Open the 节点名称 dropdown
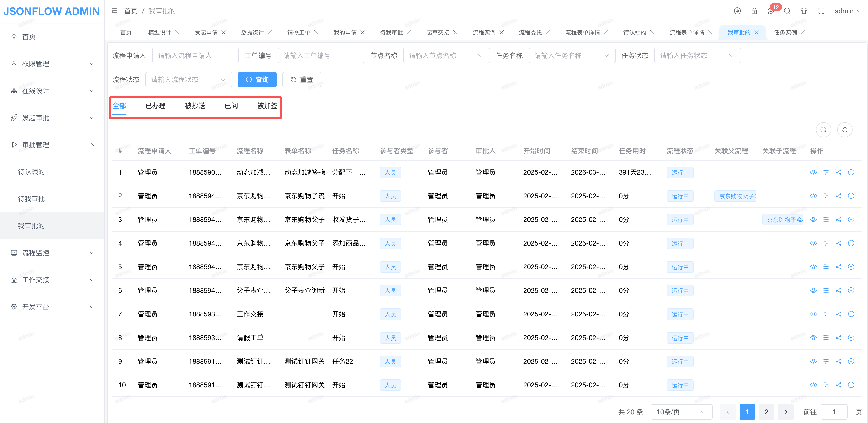868x423 pixels. (x=446, y=55)
